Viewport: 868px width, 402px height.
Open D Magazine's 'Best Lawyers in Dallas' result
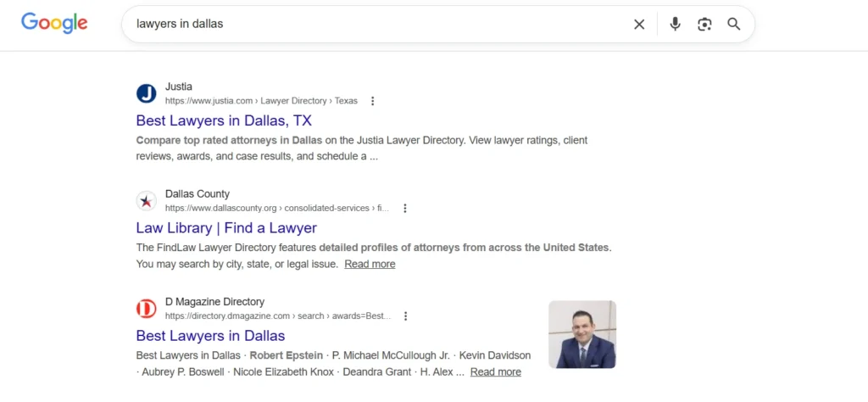(x=210, y=336)
